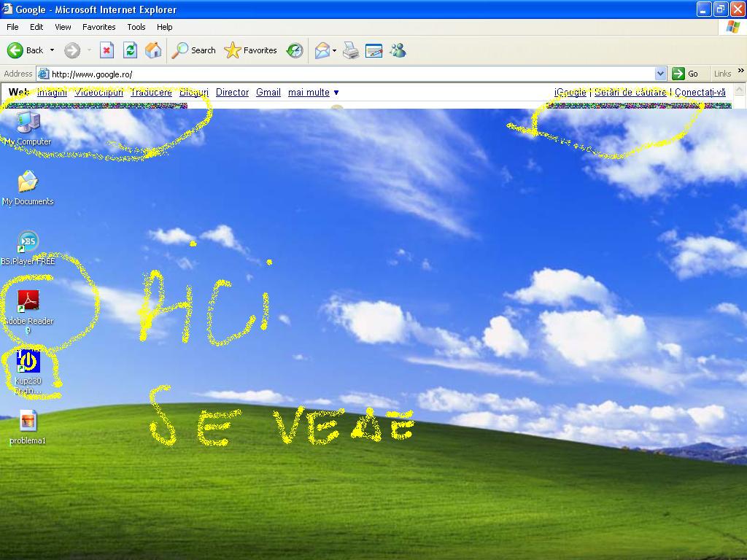The image size is (747, 560).
Task: Go back with the Back button
Action: (x=26, y=50)
